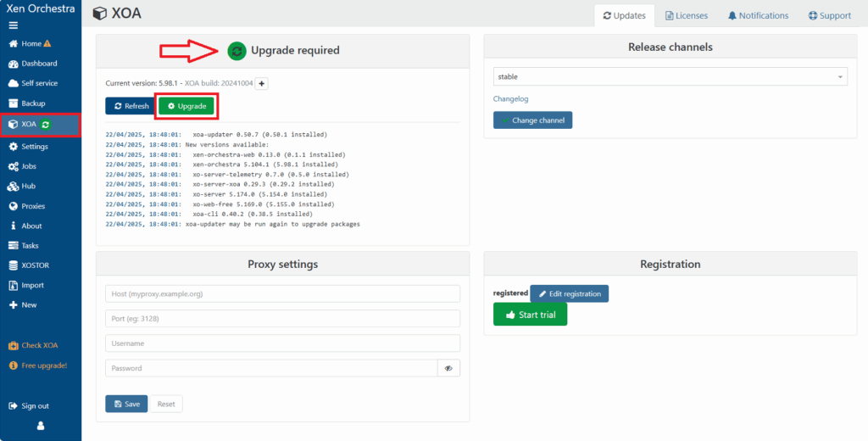Start the trial with green button
Image resolution: width=868 pixels, height=441 pixels.
pos(530,315)
